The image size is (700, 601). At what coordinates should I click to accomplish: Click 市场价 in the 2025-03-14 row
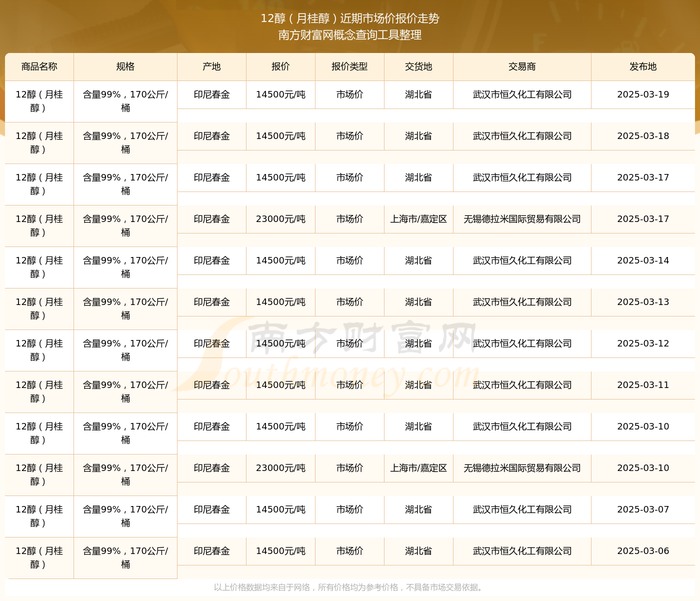(349, 260)
